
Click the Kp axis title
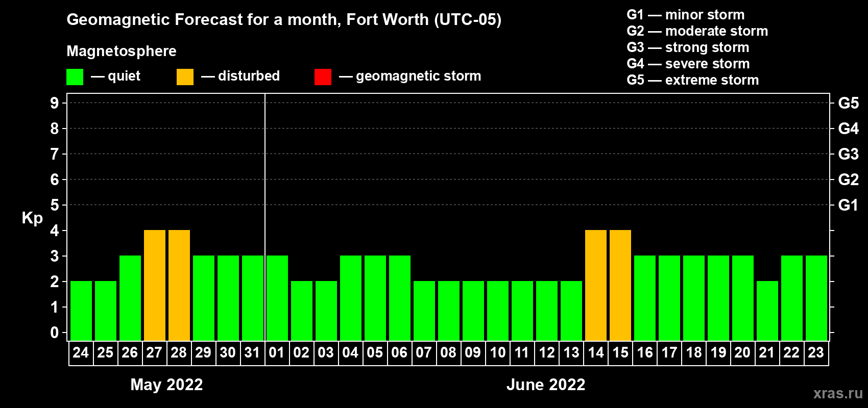(x=32, y=218)
